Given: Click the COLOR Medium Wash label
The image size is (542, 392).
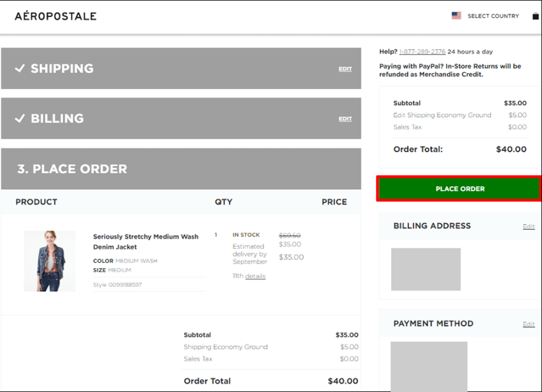Looking at the screenshot, I should point(125,261).
